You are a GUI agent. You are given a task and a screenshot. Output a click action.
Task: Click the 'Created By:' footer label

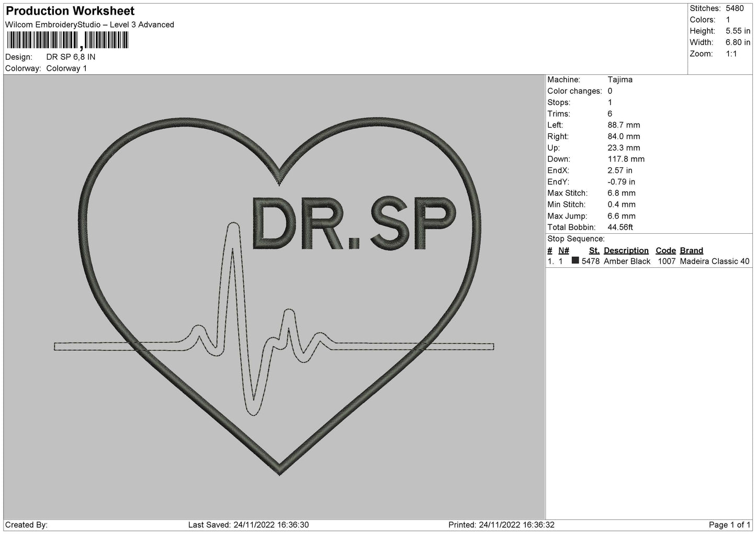(x=27, y=525)
